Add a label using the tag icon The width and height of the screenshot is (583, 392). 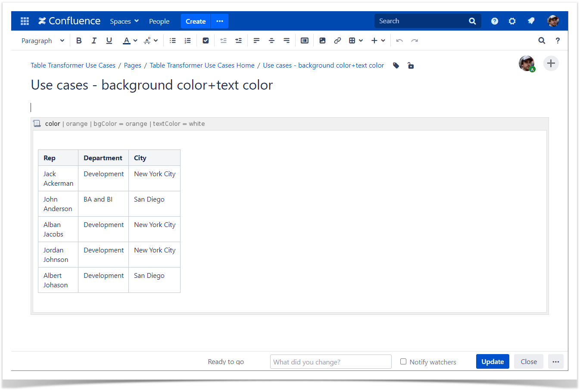(396, 65)
